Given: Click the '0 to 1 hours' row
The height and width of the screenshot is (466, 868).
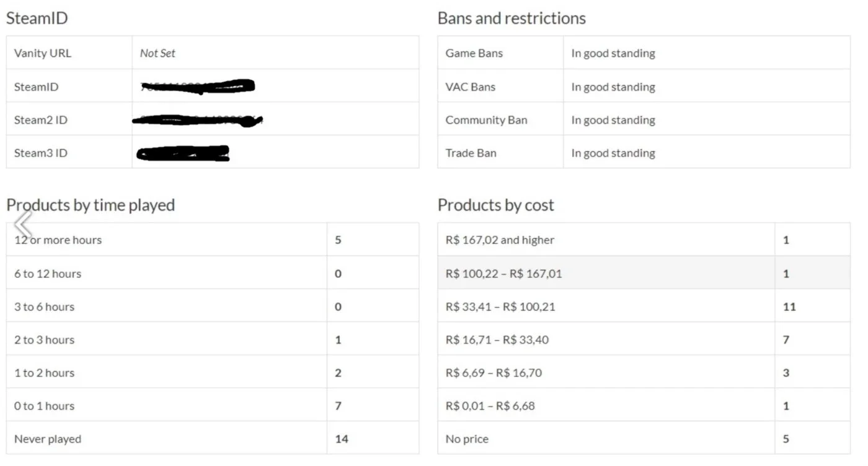Looking at the screenshot, I should click(x=213, y=406).
